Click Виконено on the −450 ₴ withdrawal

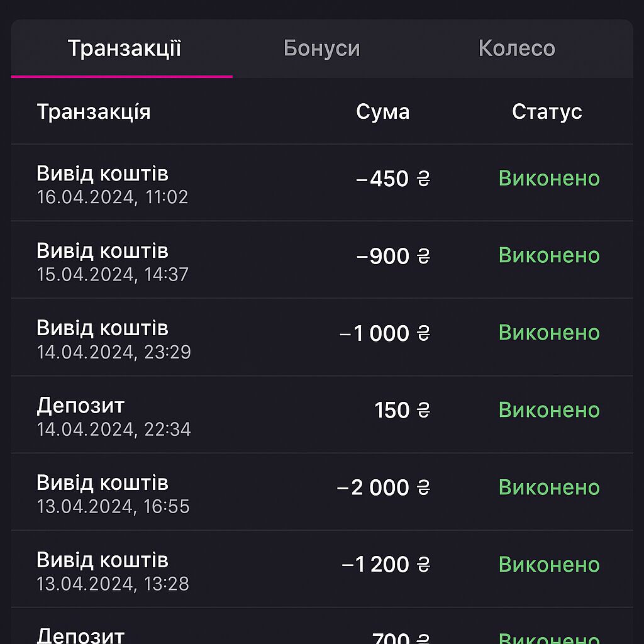(548, 179)
